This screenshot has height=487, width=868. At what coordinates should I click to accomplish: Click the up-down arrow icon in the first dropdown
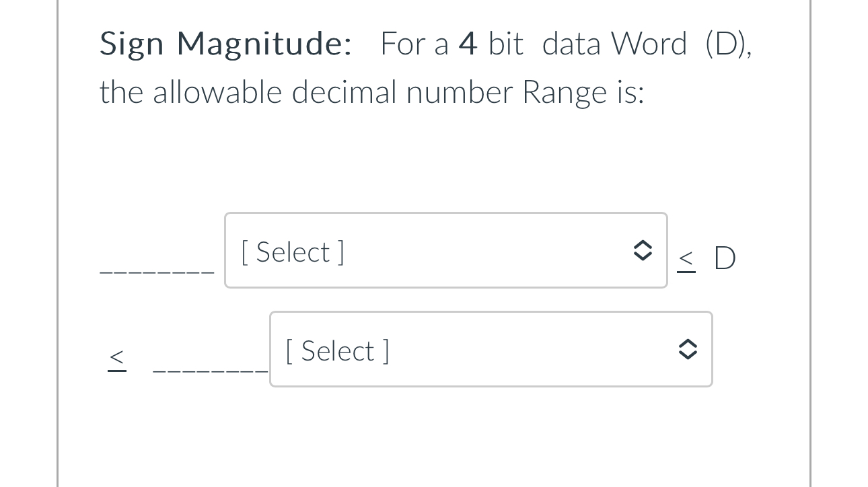643,250
